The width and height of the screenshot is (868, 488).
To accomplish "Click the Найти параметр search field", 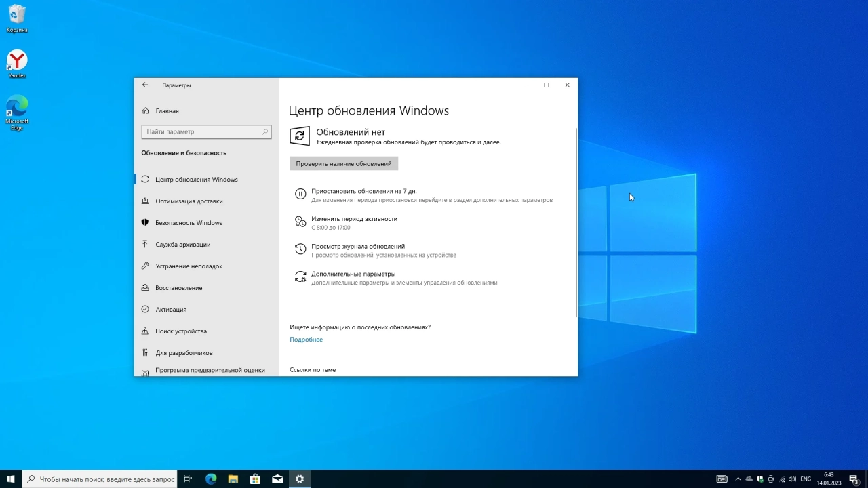I will (206, 131).
